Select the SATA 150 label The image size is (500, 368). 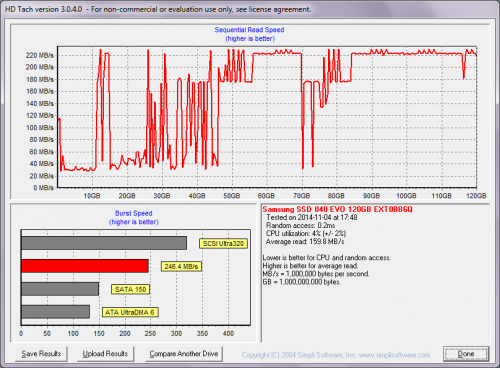coord(130,289)
